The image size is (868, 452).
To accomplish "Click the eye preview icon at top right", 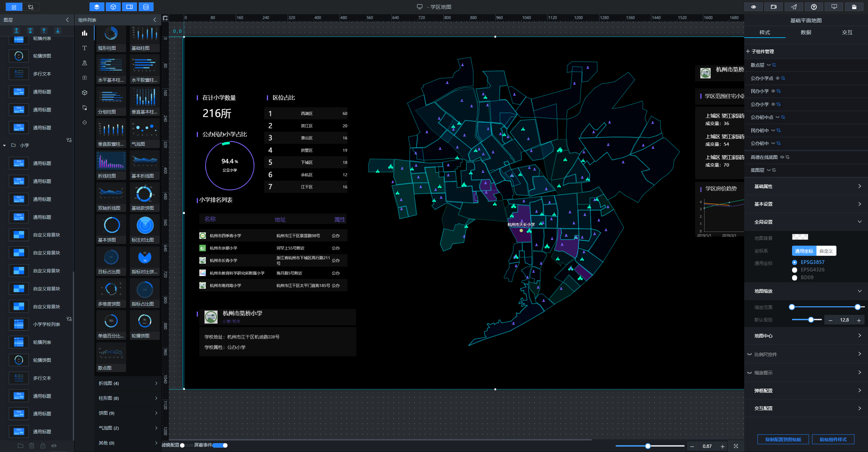I will 753,7.
